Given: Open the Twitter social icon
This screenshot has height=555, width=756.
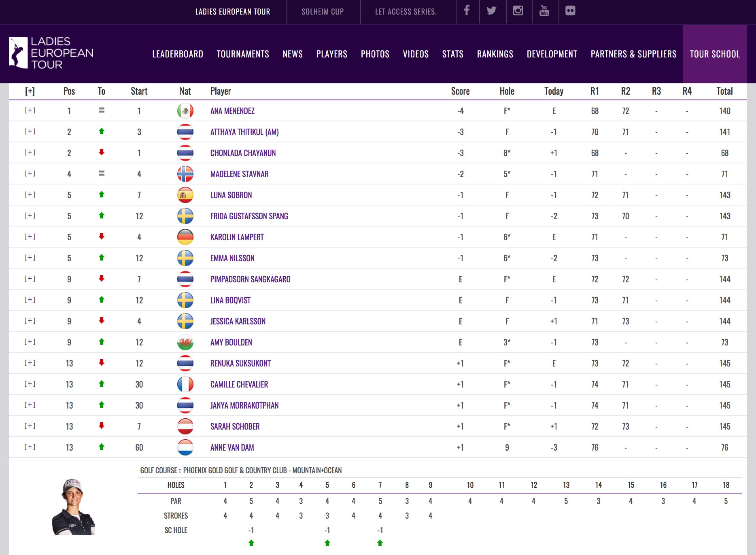Looking at the screenshot, I should [491, 11].
